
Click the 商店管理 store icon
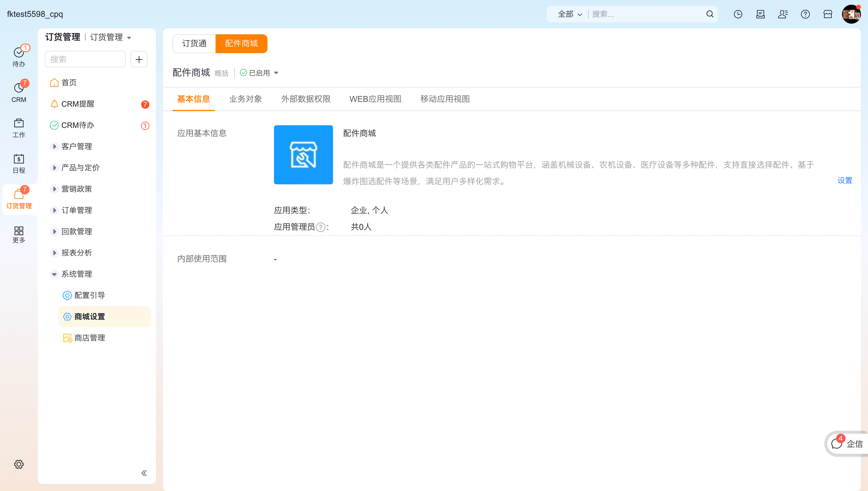pyautogui.click(x=67, y=338)
